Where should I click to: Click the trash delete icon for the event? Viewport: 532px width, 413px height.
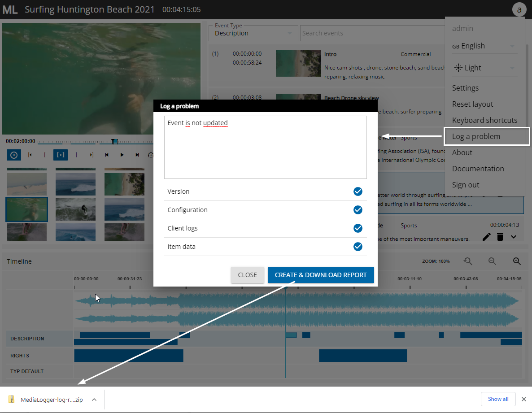[x=500, y=237]
